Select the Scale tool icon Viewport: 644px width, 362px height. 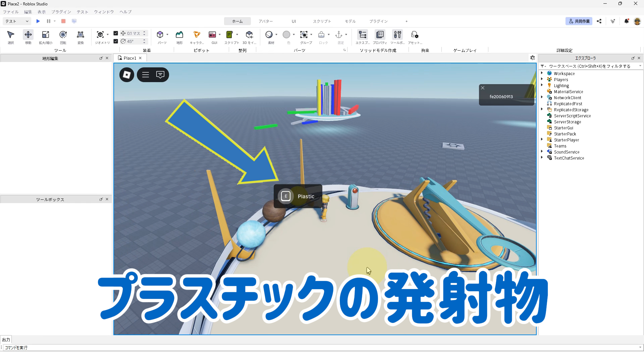pyautogui.click(x=46, y=35)
